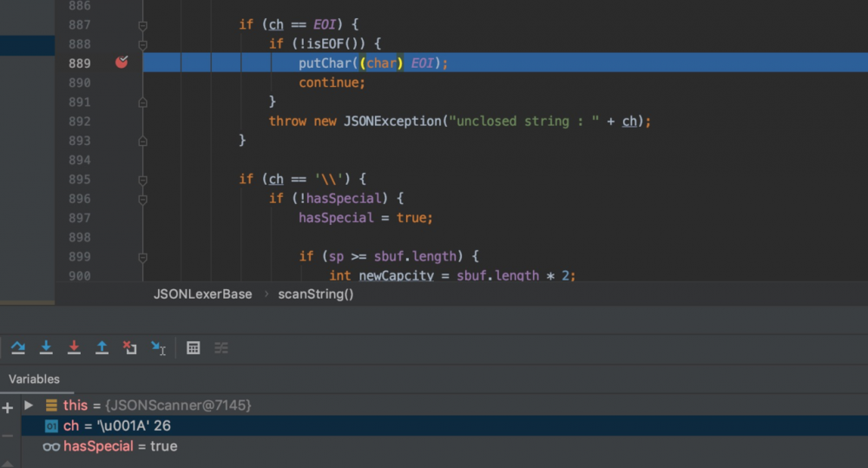Click 'newCapcity' variable on line 900
This screenshot has height=468, width=868.
(x=397, y=275)
